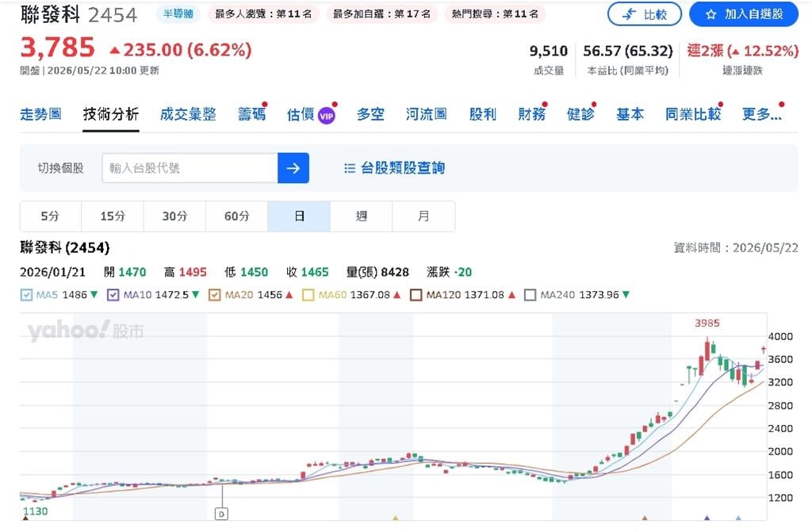Select the 5分 chart interval
Viewport: 812px width, 532px height.
[x=50, y=216]
